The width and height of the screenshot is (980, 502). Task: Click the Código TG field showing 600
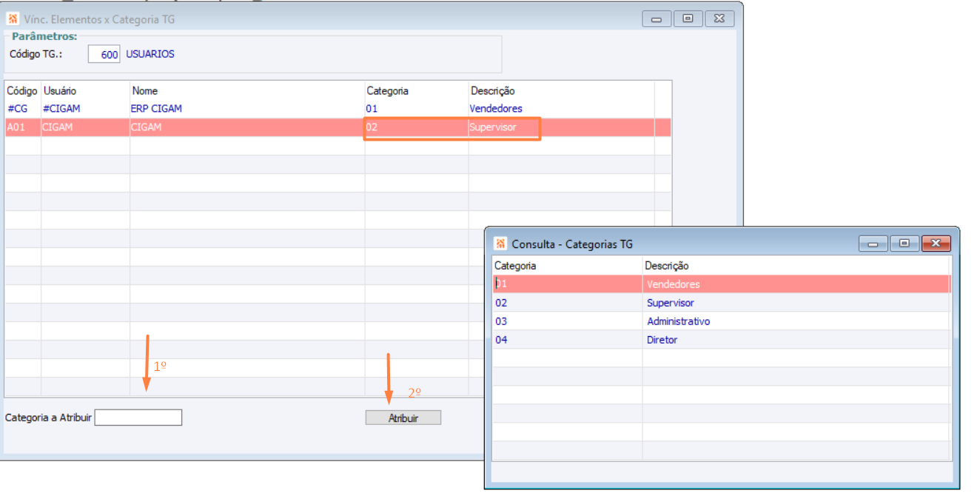tap(104, 54)
